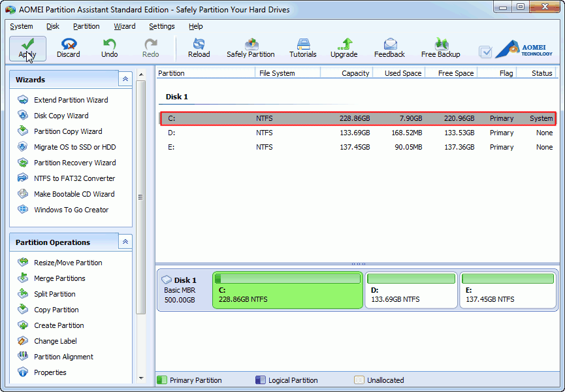Open NTFS to FAT32 Converter

pyautogui.click(x=67, y=178)
